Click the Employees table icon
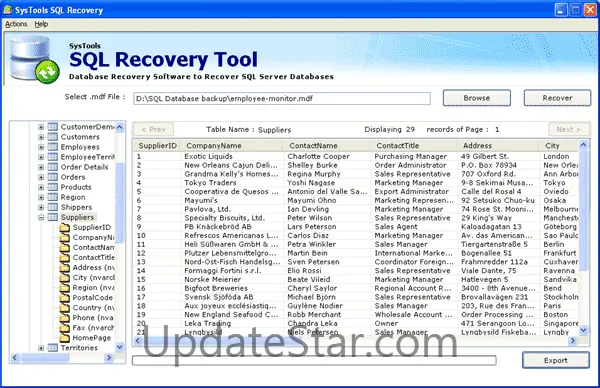Screen dimensions: 600x388 pos(52,147)
